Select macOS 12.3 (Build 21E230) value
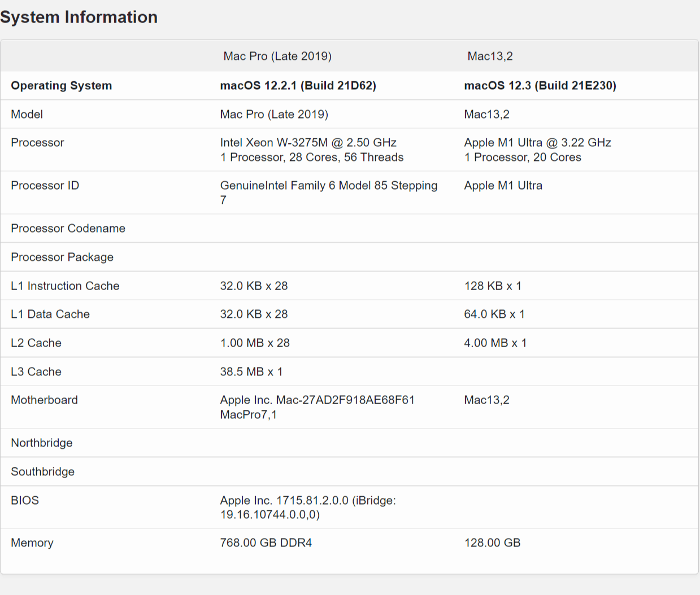Screen dimensions: 700x595 [x=540, y=85]
